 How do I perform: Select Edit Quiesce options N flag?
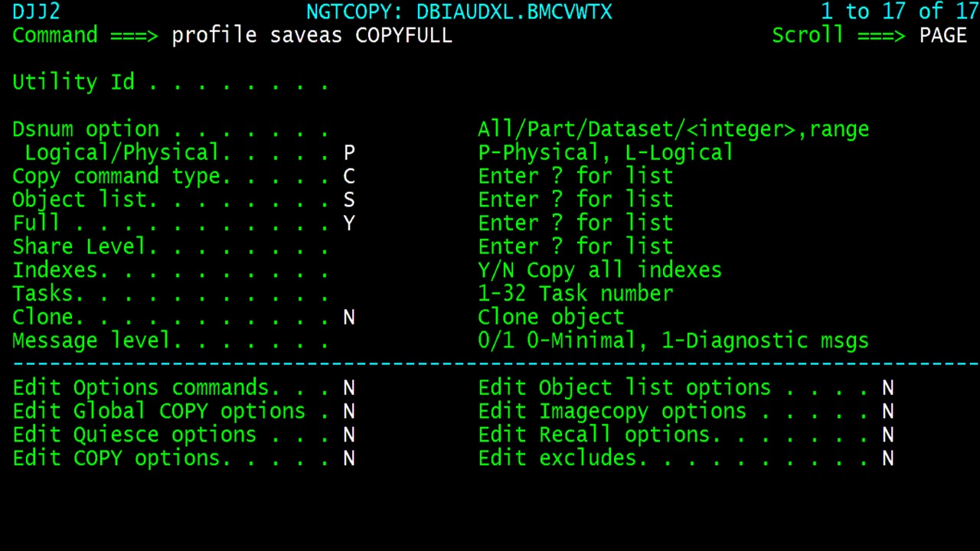349,435
